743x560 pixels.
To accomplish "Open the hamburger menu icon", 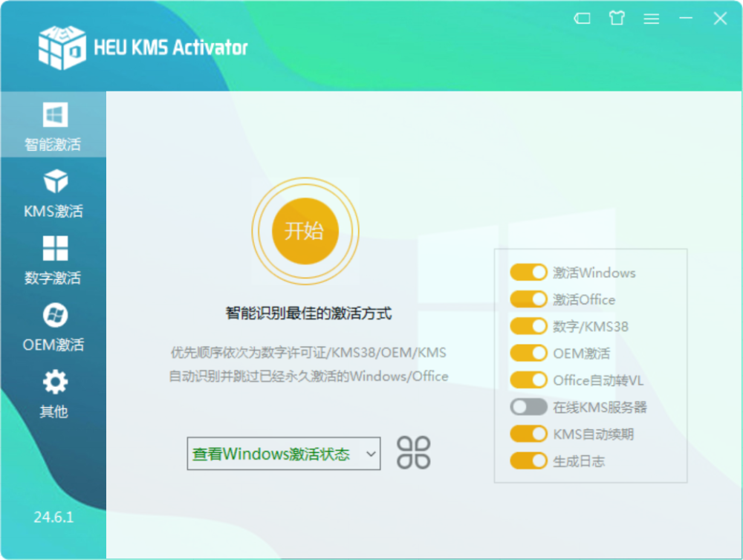I will [651, 19].
